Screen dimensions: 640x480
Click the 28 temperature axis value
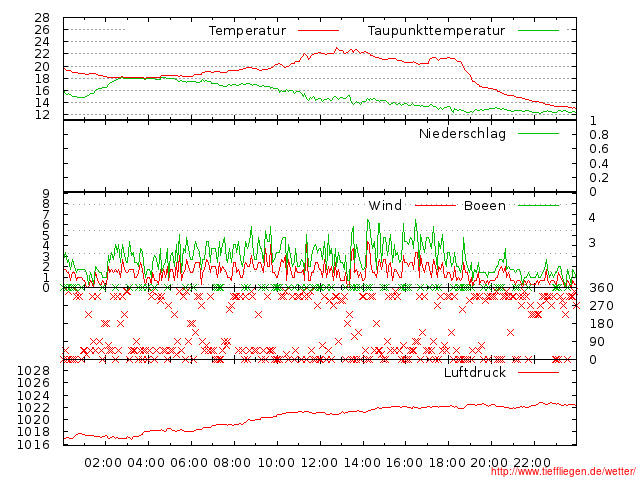click(42, 18)
